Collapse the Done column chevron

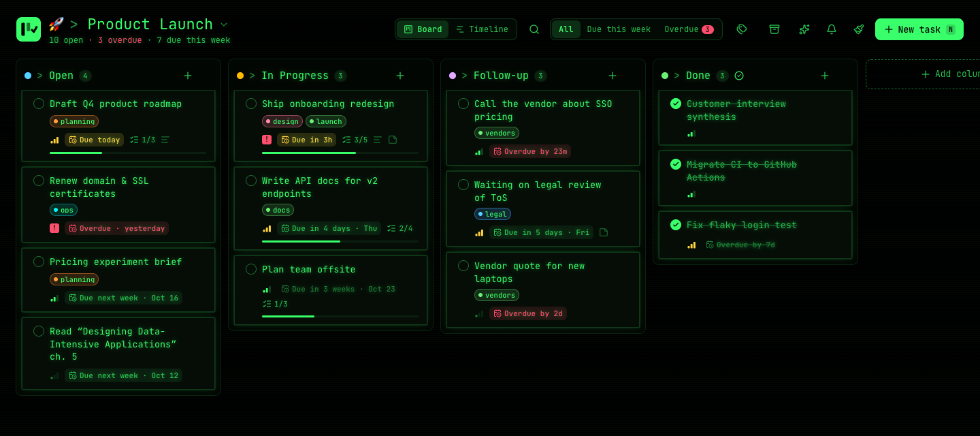[x=677, y=76]
